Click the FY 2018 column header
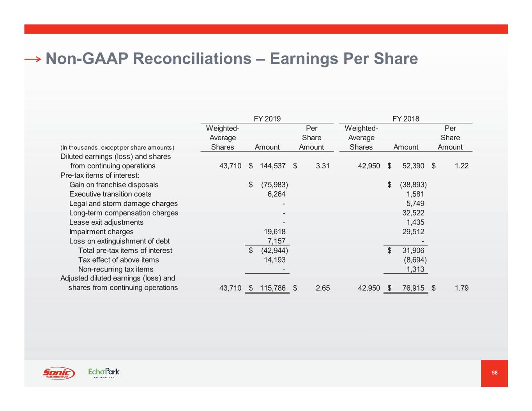Image resolution: width=532 pixels, height=411 pixels. coord(406,119)
